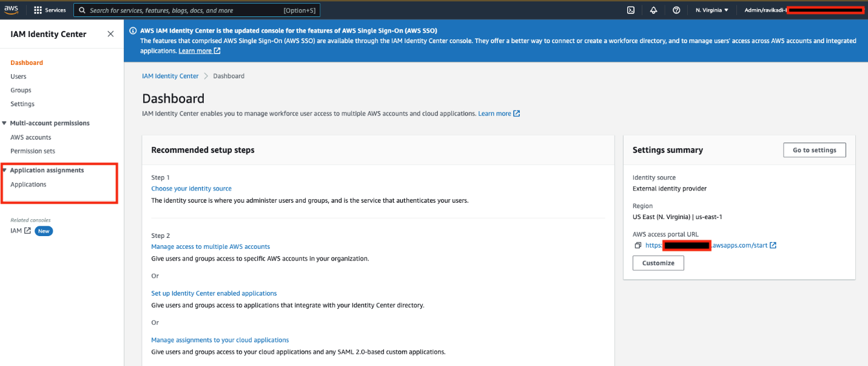868x366 pixels.
Task: Click the info icon in blue banner
Action: coord(133,30)
